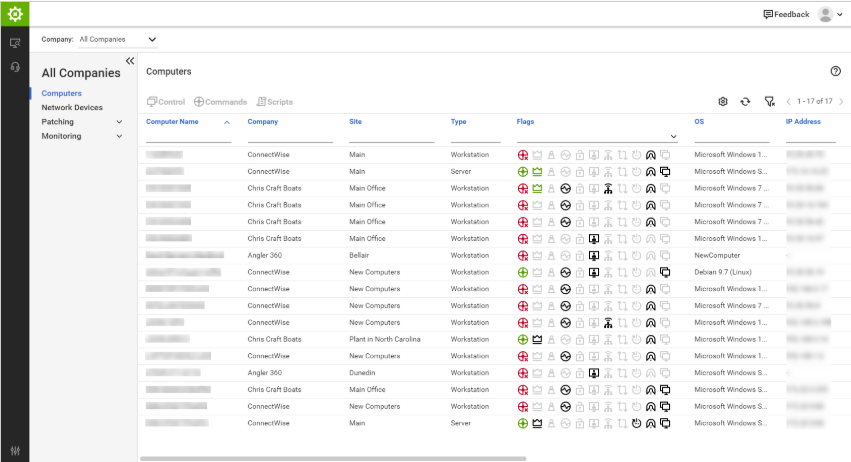The height and width of the screenshot is (462, 851).
Task: Click the Control toolbar button
Action: [166, 102]
